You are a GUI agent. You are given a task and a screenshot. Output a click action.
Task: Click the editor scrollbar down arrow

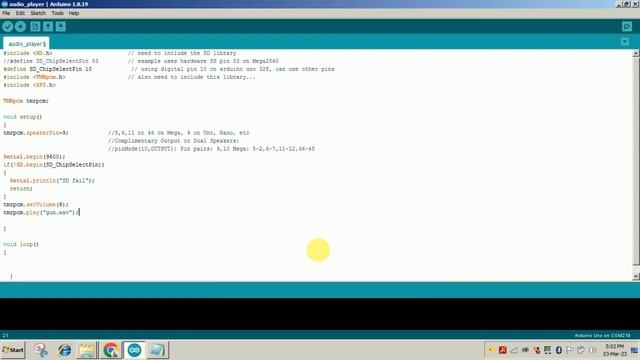[636, 277]
